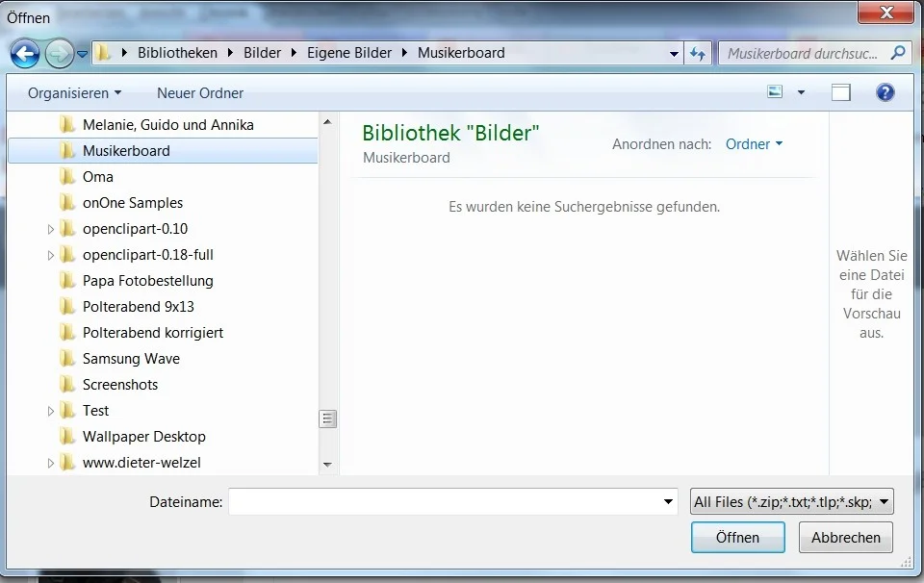Screen dimensions: 924x583
Task: Expand the Test folder in the sidebar
Action: coord(50,410)
